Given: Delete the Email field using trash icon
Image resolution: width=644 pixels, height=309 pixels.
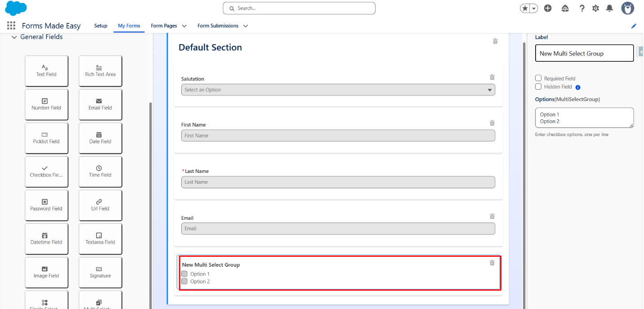Looking at the screenshot, I should click(x=492, y=216).
